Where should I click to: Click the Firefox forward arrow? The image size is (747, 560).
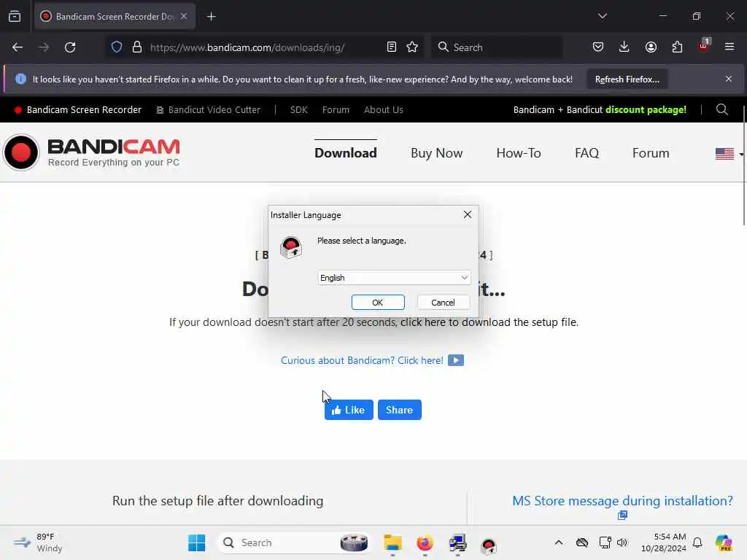[43, 47]
